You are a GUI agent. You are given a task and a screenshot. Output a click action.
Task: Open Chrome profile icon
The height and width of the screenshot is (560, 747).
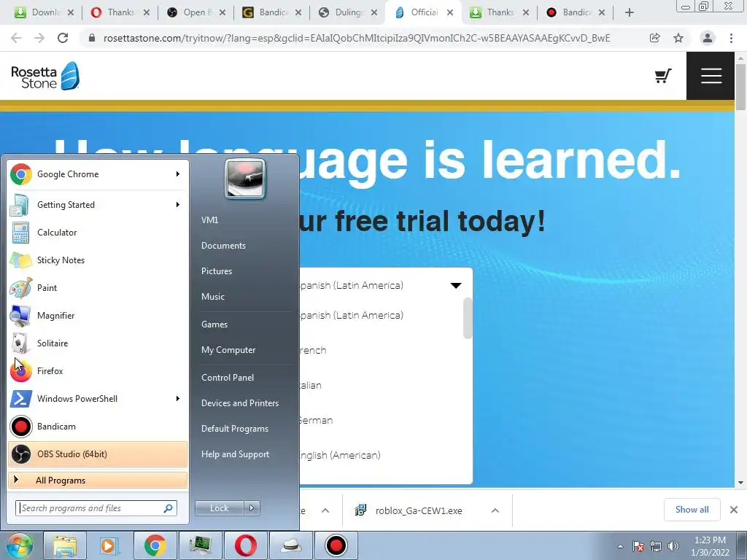[x=708, y=38]
